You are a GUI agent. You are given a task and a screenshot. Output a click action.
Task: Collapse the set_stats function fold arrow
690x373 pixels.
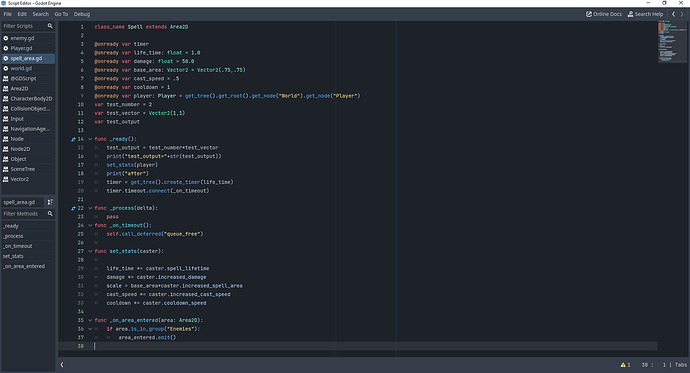90,251
